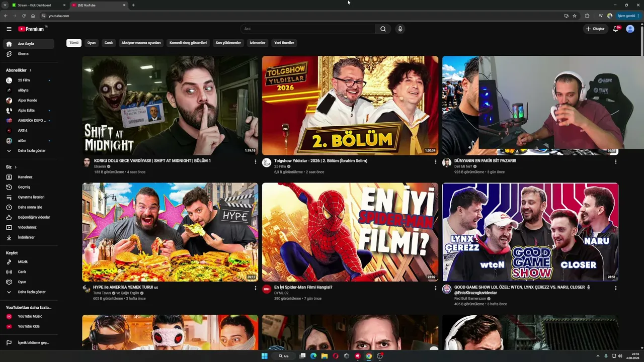
Task: Select the Canlı filter chip
Action: [x=109, y=43]
